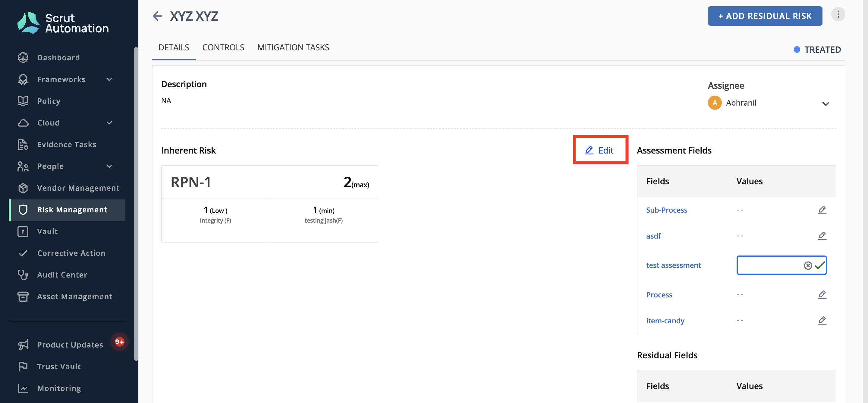Click the Frameworks badge icon

(23, 79)
